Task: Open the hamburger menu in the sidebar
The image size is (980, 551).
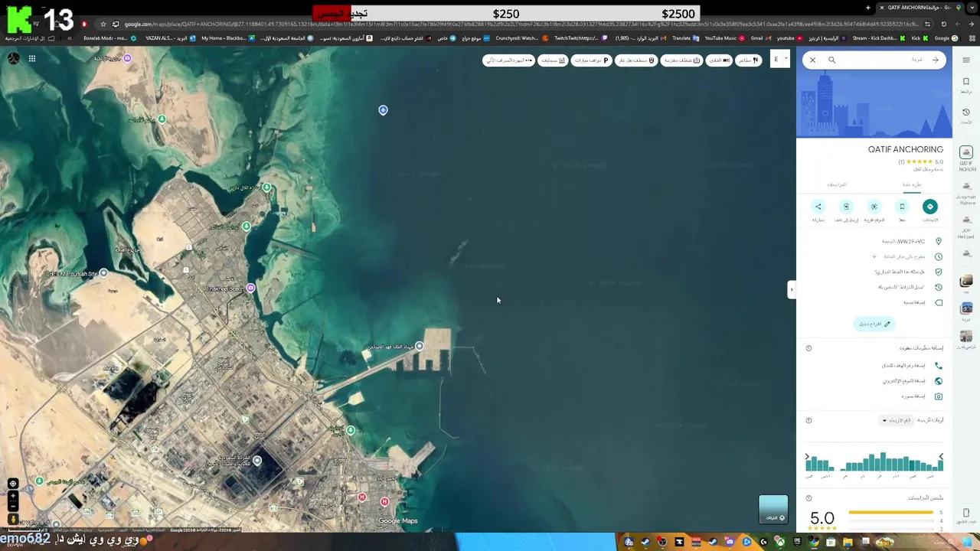Action: click(x=966, y=60)
